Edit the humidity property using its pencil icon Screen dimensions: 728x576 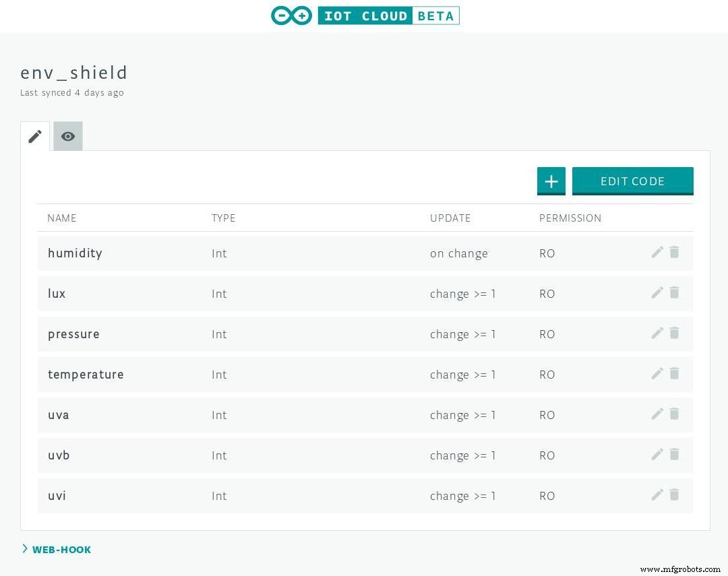[x=657, y=253]
